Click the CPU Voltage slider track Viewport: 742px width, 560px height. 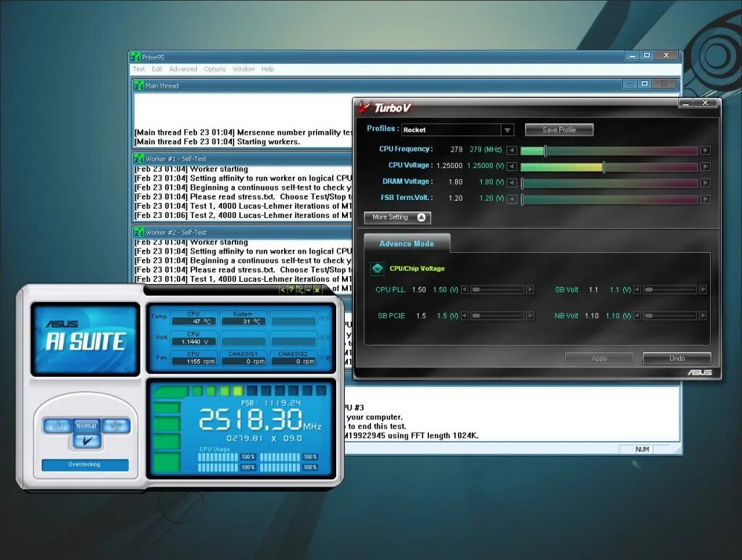pyautogui.click(x=609, y=167)
